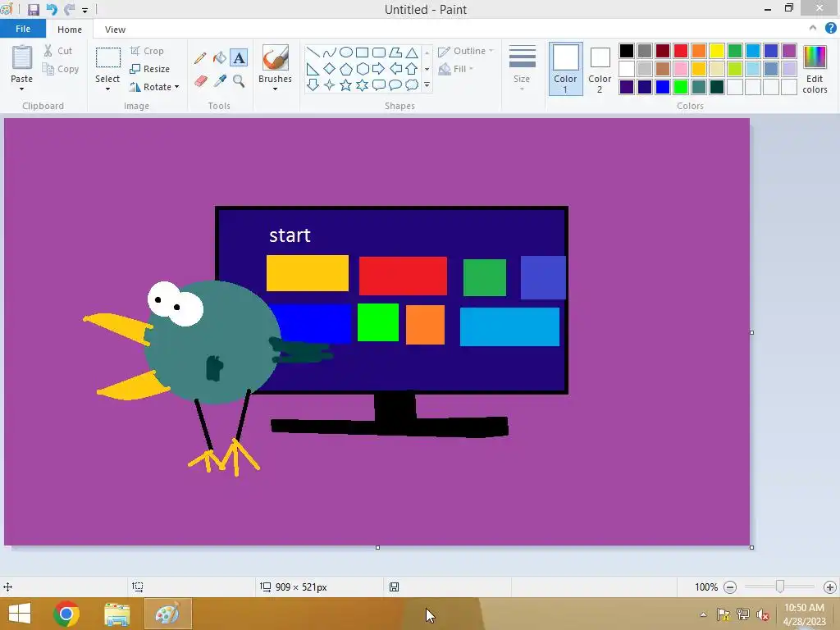The width and height of the screenshot is (840, 630).
Task: Open Edit colors dialog
Action: [x=815, y=69]
